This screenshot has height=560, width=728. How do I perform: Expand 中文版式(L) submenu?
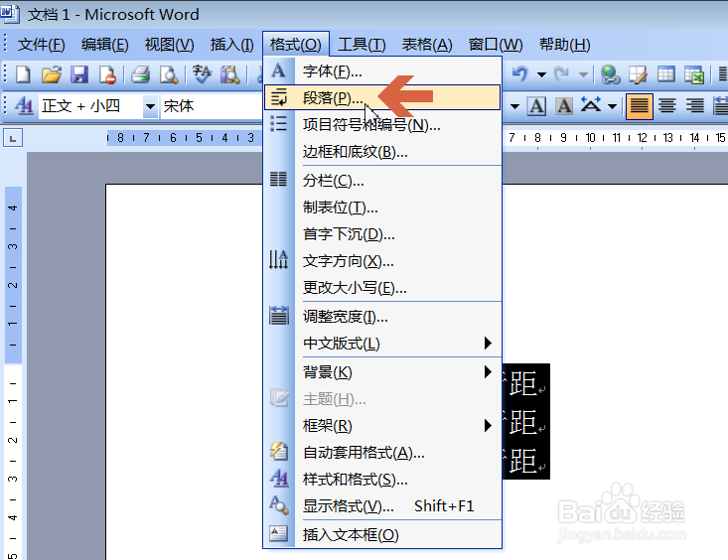pos(398,344)
